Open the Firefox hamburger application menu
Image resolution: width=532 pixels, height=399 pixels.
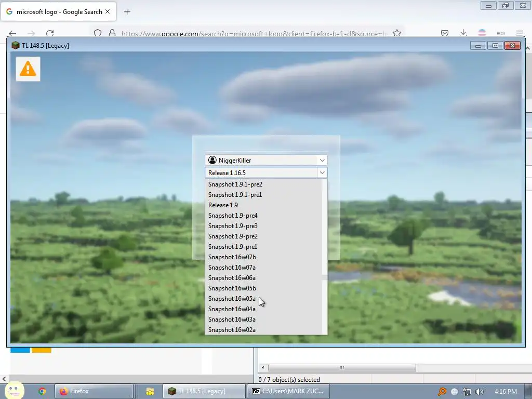tap(520, 33)
